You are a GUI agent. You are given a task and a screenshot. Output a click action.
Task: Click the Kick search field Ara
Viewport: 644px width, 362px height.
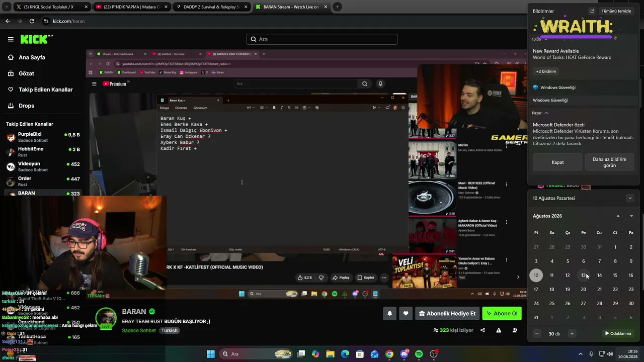[x=322, y=39]
